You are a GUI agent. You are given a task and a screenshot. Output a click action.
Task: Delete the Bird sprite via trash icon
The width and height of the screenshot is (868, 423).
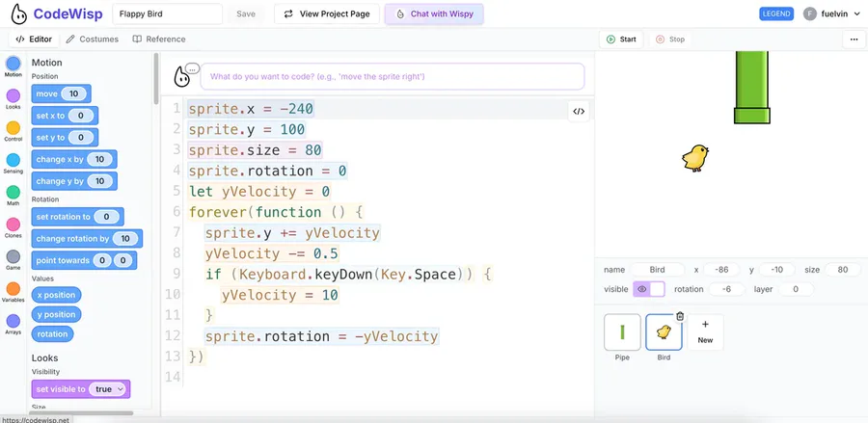click(x=680, y=316)
